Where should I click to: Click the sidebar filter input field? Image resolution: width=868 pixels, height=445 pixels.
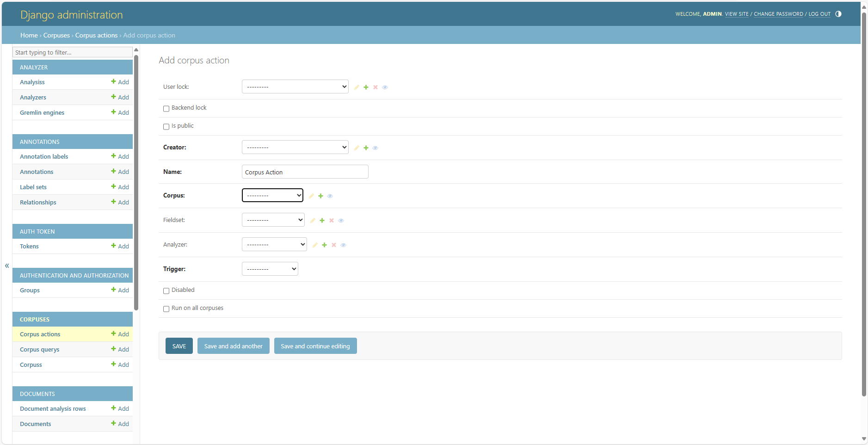coord(73,52)
